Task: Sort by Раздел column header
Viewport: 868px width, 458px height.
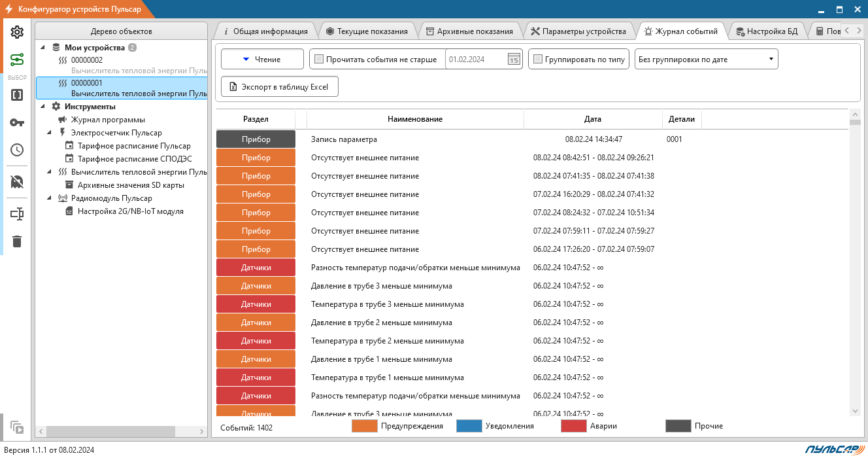Action: point(256,119)
